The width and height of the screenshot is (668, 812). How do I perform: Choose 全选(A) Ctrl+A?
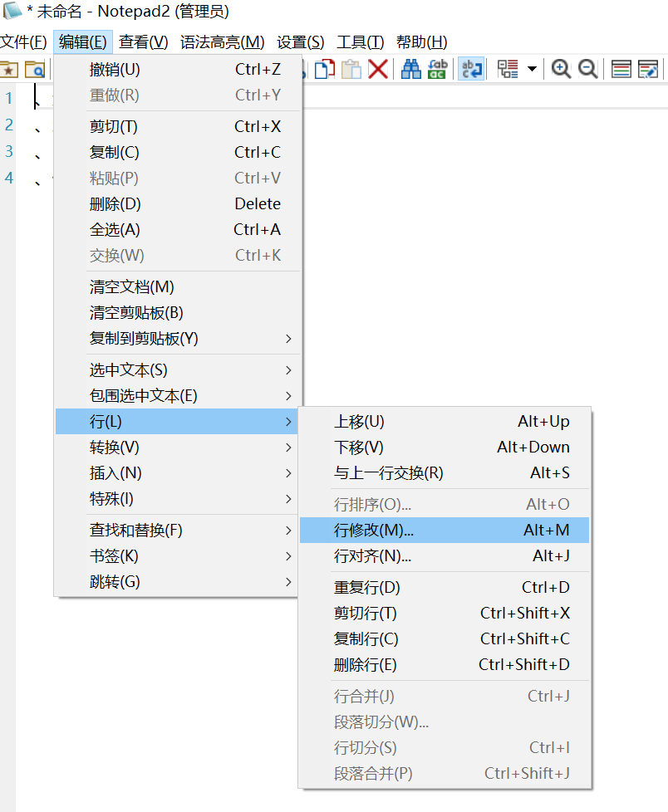pos(179,229)
